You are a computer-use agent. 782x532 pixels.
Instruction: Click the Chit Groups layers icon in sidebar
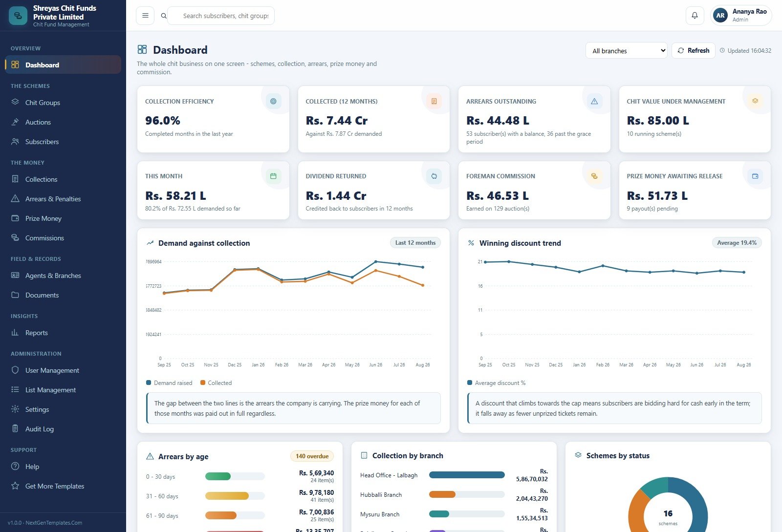click(15, 102)
